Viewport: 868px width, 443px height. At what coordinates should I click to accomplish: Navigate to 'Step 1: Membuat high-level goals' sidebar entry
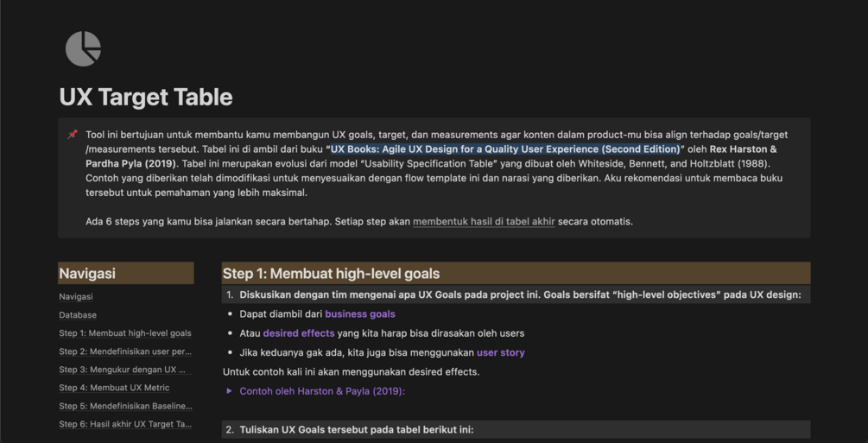pyautogui.click(x=125, y=333)
